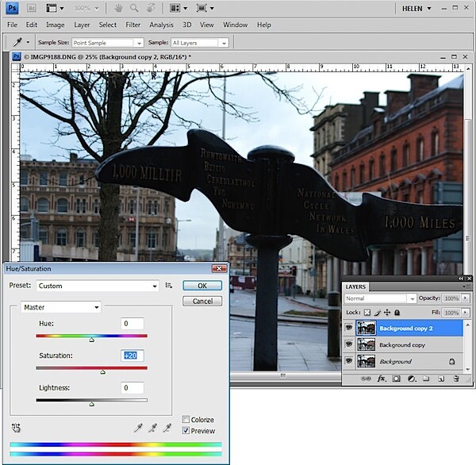
Task: Open the Arrange Documents icon
Action: (x=175, y=8)
